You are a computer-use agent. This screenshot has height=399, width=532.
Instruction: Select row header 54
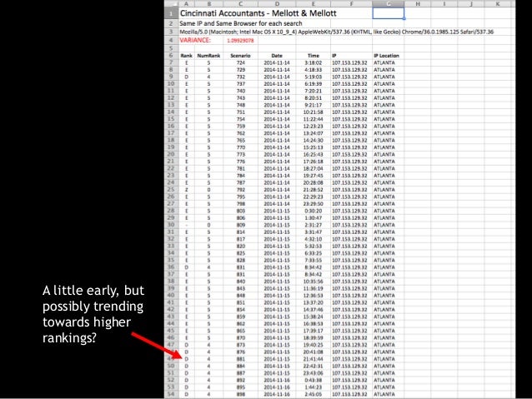click(171, 394)
